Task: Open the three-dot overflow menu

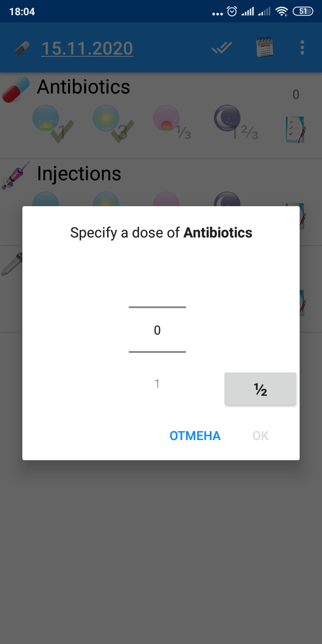Action: [302, 47]
